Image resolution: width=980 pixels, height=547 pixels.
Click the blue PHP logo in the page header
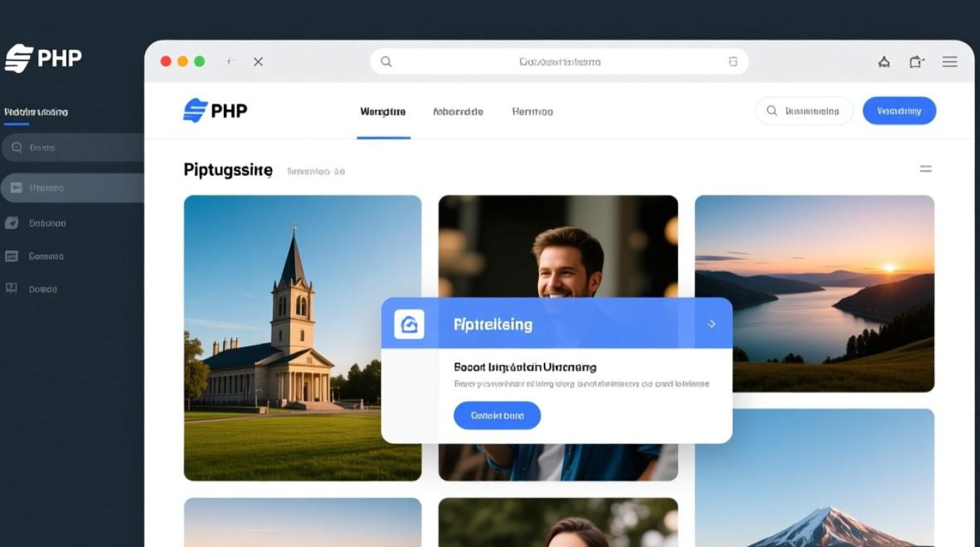point(215,111)
